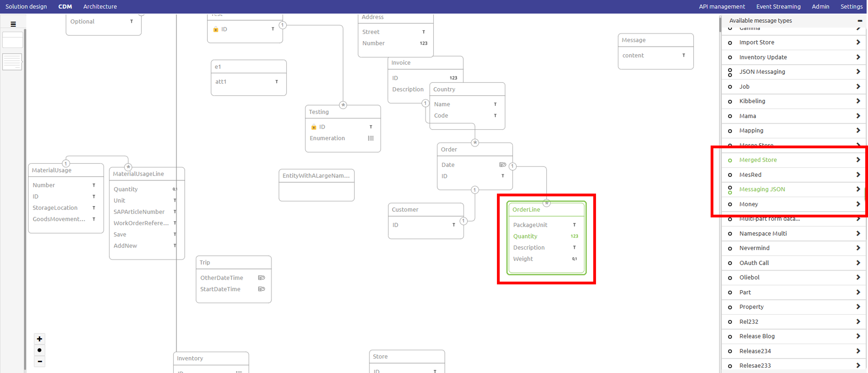
Task: Open the Event Streaming menu
Action: coord(778,6)
